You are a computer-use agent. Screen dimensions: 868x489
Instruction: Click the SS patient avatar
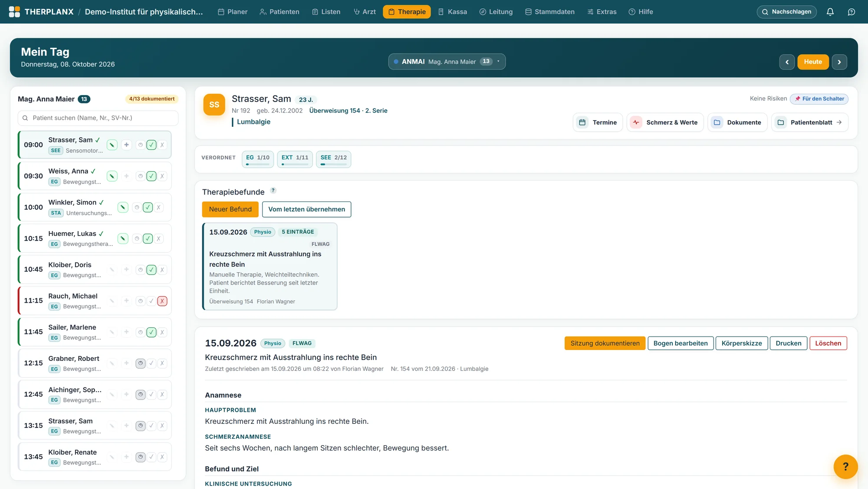pyautogui.click(x=214, y=105)
